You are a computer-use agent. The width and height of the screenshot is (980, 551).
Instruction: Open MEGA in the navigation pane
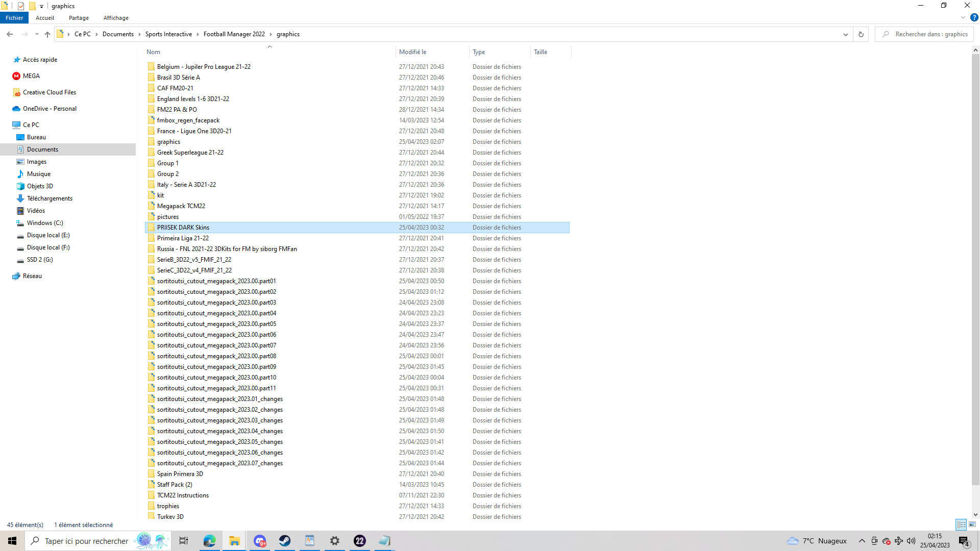click(x=31, y=76)
